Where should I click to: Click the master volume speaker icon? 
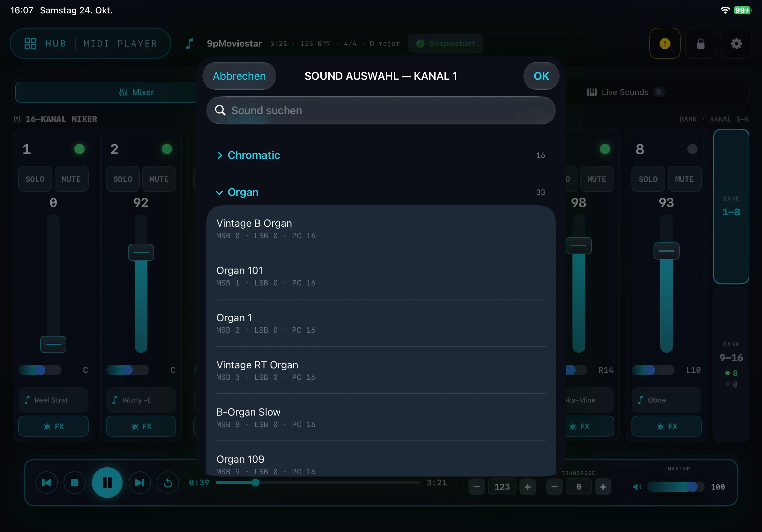[x=637, y=487]
